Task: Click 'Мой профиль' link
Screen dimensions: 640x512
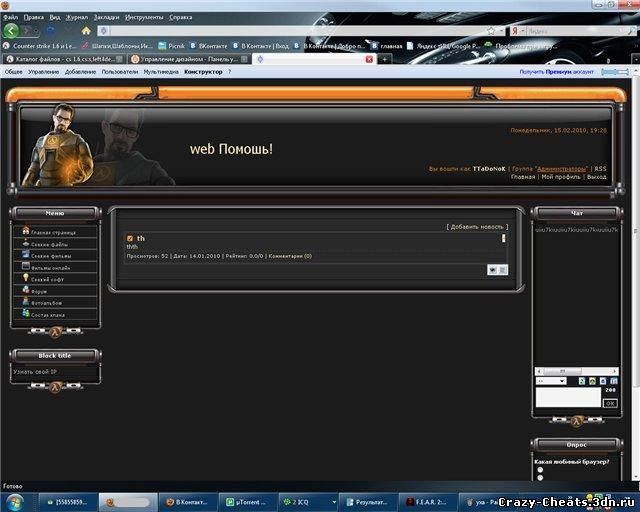Action: tap(561, 177)
